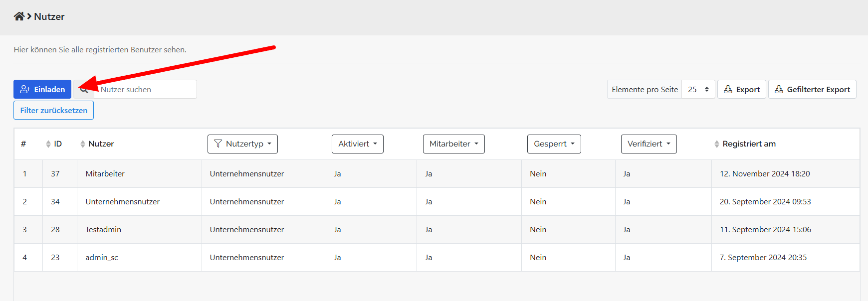868x301 pixels.
Task: Open the Verifiziert filter dropdown
Action: 649,144
